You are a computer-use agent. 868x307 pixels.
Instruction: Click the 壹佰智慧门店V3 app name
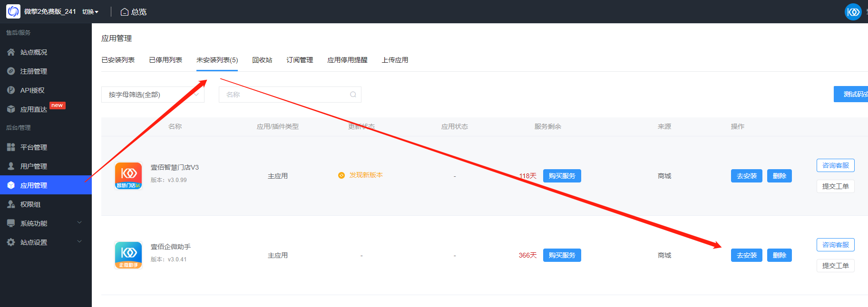point(175,167)
